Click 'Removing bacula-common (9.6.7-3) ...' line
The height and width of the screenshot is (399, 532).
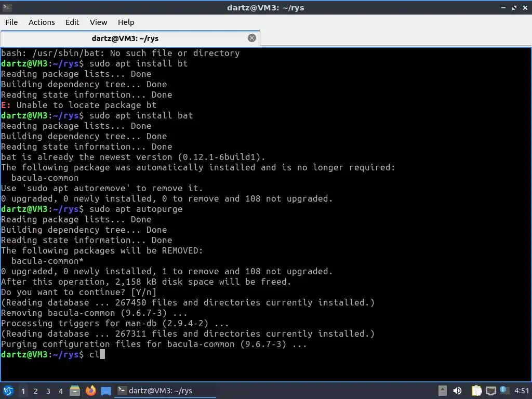[94, 313]
